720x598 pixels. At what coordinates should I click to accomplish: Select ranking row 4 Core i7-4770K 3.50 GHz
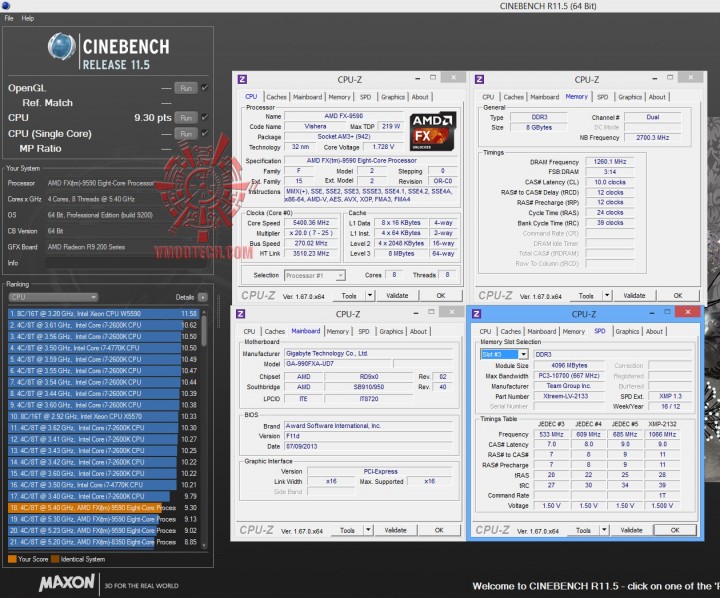tap(103, 348)
